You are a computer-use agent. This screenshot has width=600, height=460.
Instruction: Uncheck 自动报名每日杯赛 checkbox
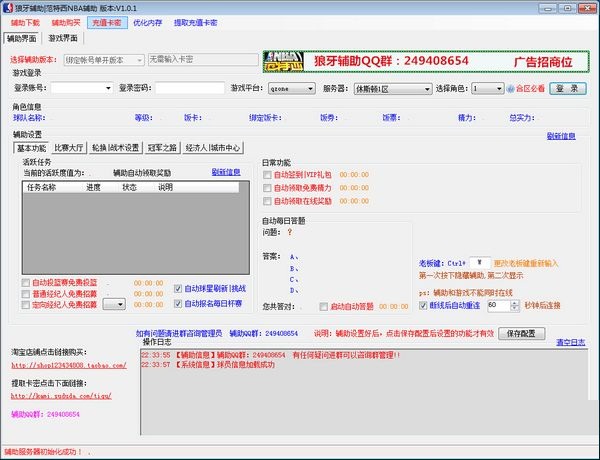[x=178, y=303]
